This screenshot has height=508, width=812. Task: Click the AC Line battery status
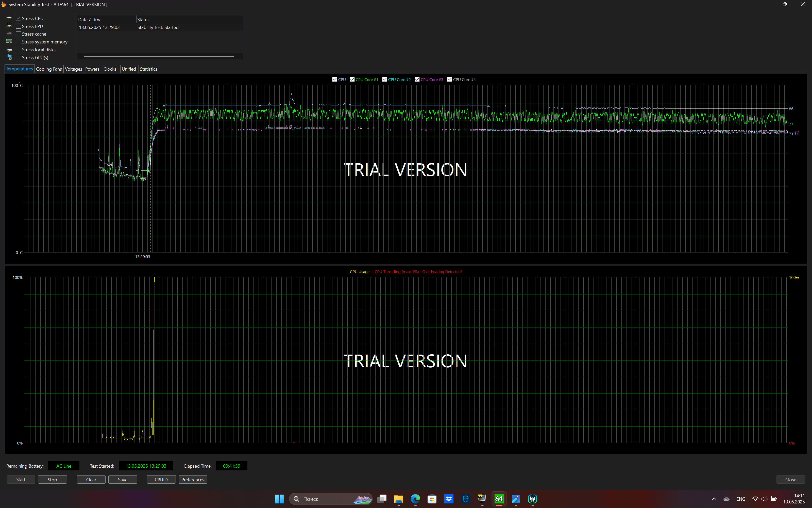pyautogui.click(x=64, y=466)
